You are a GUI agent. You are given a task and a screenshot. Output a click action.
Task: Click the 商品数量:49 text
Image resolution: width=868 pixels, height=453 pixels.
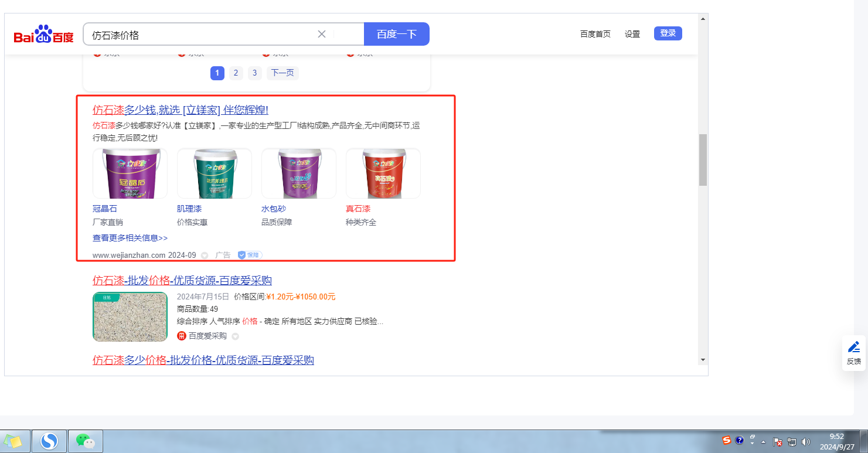198,309
